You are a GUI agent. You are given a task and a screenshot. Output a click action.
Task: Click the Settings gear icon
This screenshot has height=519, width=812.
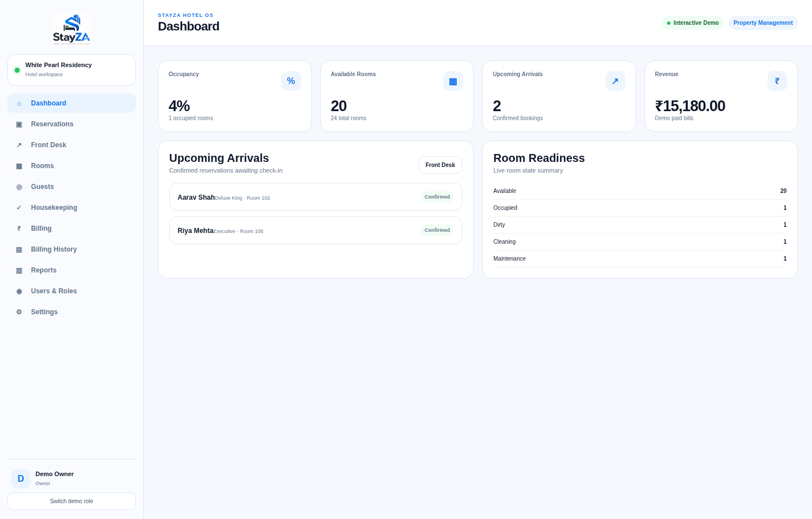(x=19, y=312)
